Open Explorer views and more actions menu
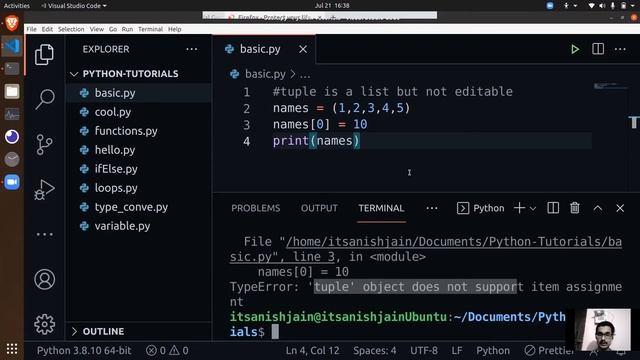640x360 pixels. (x=191, y=49)
